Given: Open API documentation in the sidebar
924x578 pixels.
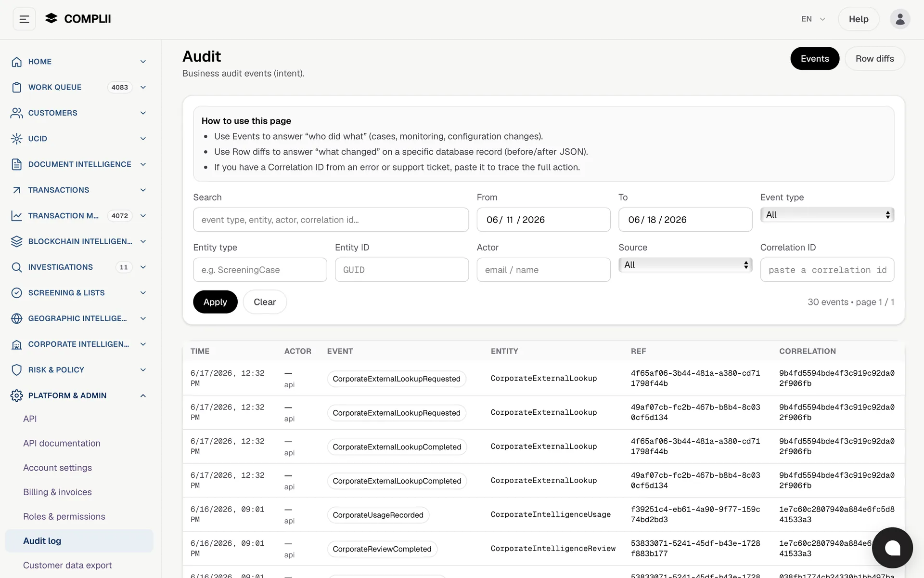Looking at the screenshot, I should click(x=62, y=443).
